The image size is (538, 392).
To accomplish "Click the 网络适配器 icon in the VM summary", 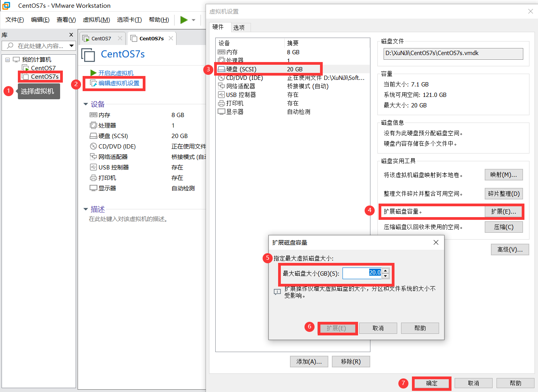I will pyautogui.click(x=93, y=157).
